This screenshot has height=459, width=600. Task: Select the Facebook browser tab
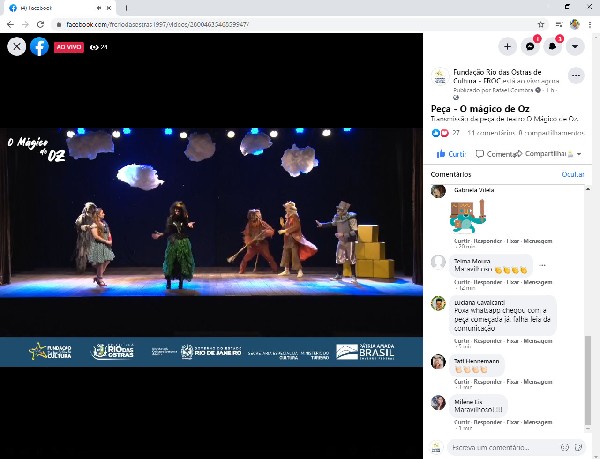60,8
